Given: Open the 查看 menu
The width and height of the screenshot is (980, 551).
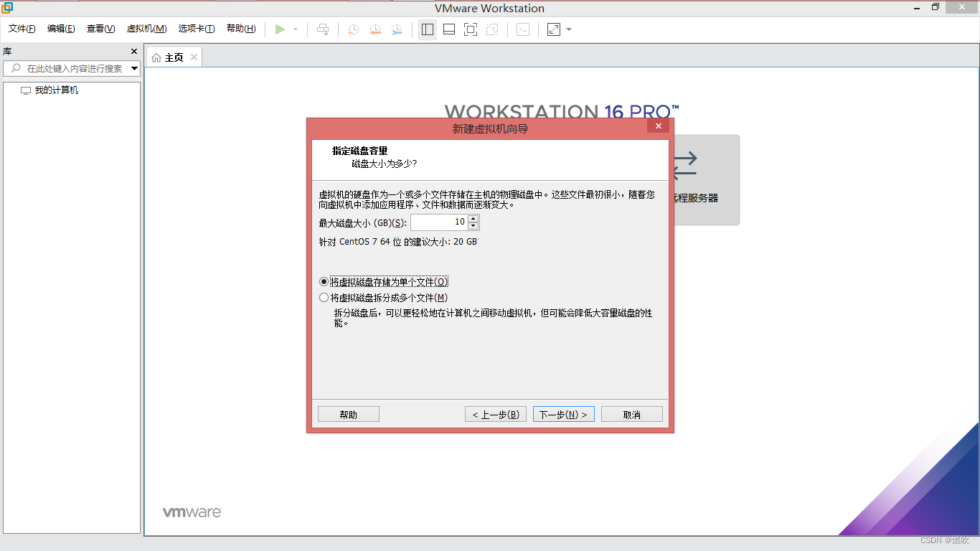Looking at the screenshot, I should (100, 29).
